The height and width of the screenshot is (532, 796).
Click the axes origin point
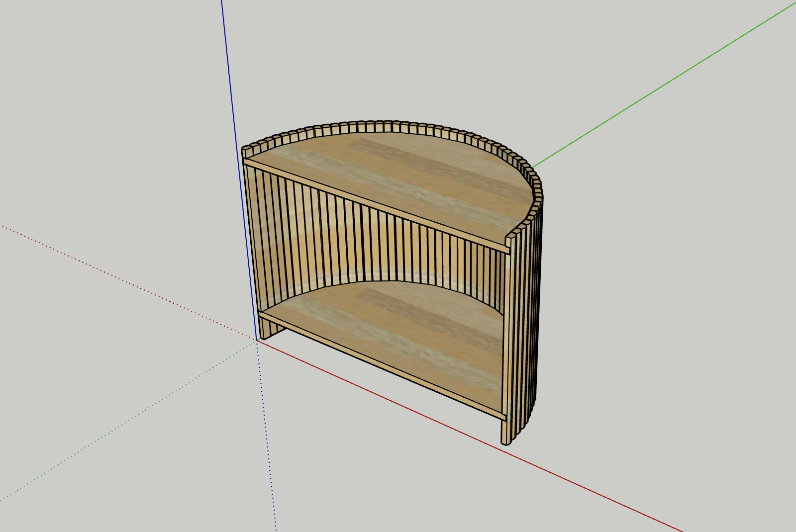[x=257, y=340]
